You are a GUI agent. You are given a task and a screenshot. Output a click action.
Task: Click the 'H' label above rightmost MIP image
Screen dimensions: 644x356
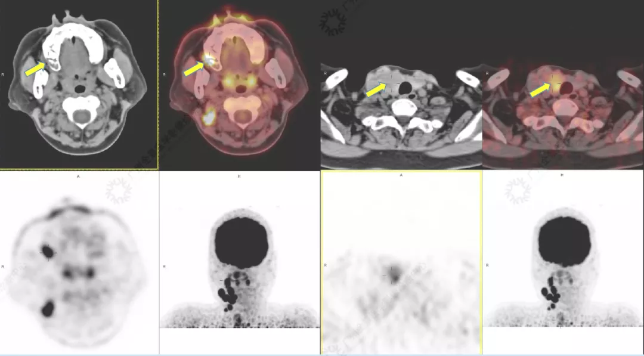click(562, 175)
